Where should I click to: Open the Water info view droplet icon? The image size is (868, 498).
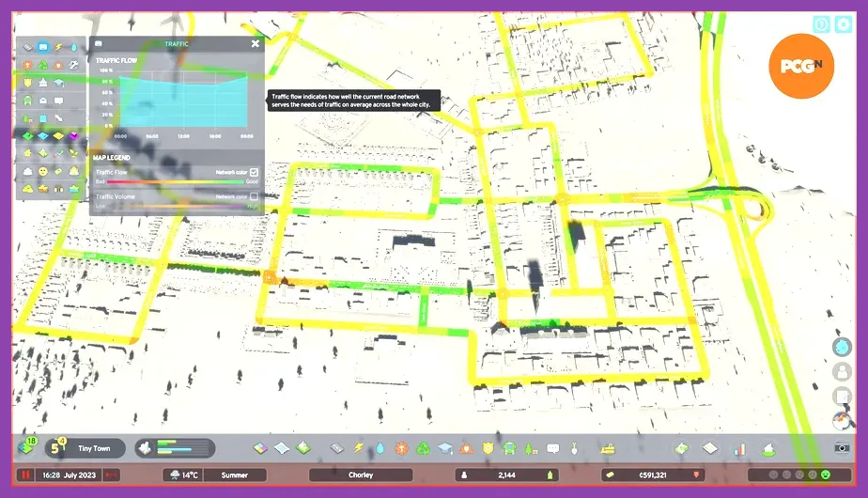tap(73, 47)
